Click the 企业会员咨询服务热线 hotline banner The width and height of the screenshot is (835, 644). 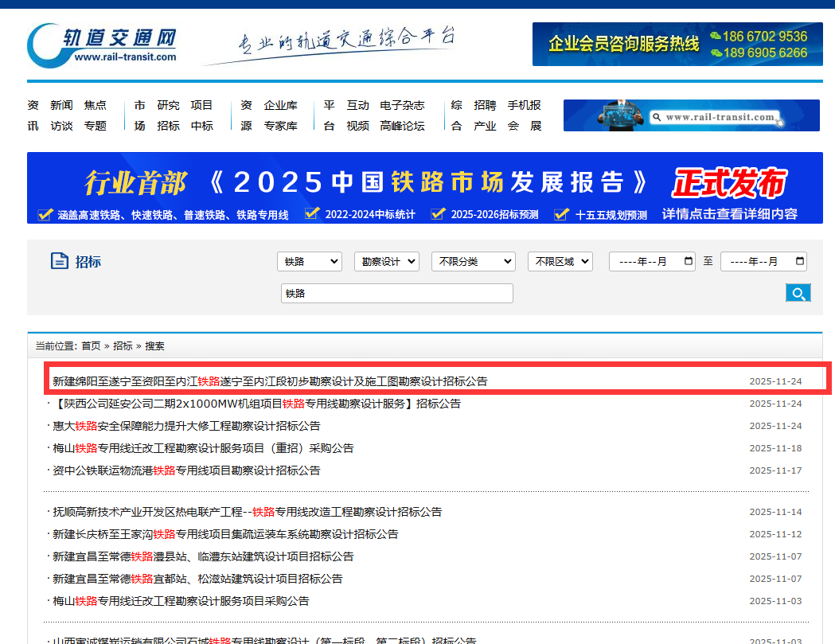point(676,44)
